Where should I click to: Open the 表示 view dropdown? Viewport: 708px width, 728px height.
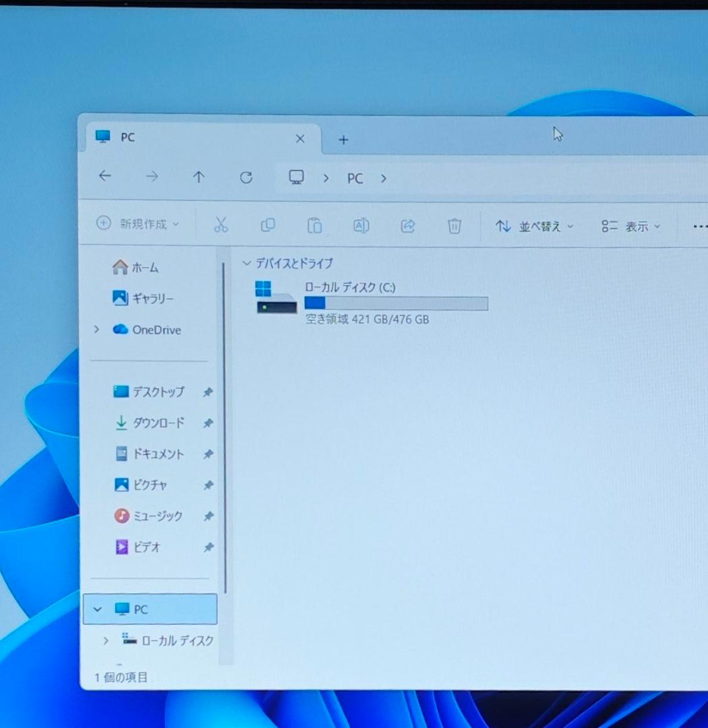[x=630, y=227]
